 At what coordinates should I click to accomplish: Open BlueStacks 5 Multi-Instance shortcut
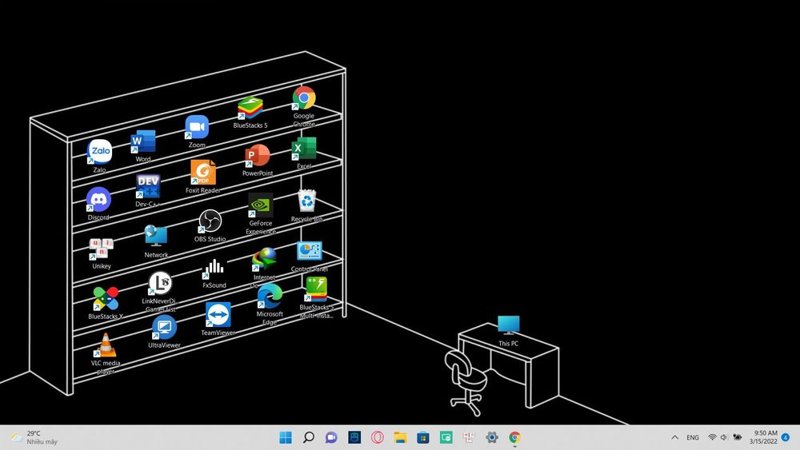coord(316,289)
